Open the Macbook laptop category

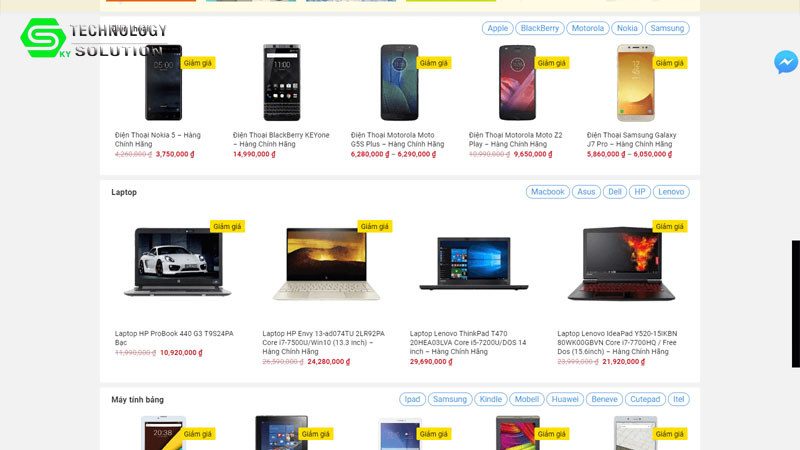pyautogui.click(x=547, y=192)
